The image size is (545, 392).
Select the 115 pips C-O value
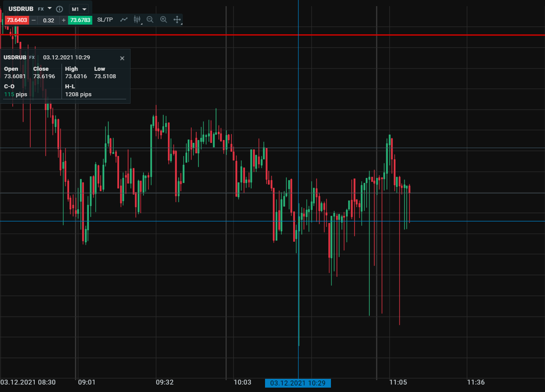click(x=15, y=94)
